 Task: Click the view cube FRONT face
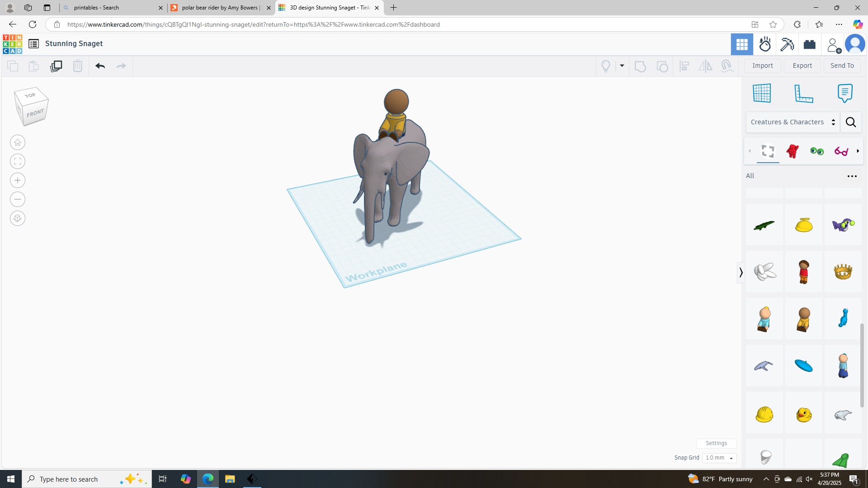tap(35, 113)
